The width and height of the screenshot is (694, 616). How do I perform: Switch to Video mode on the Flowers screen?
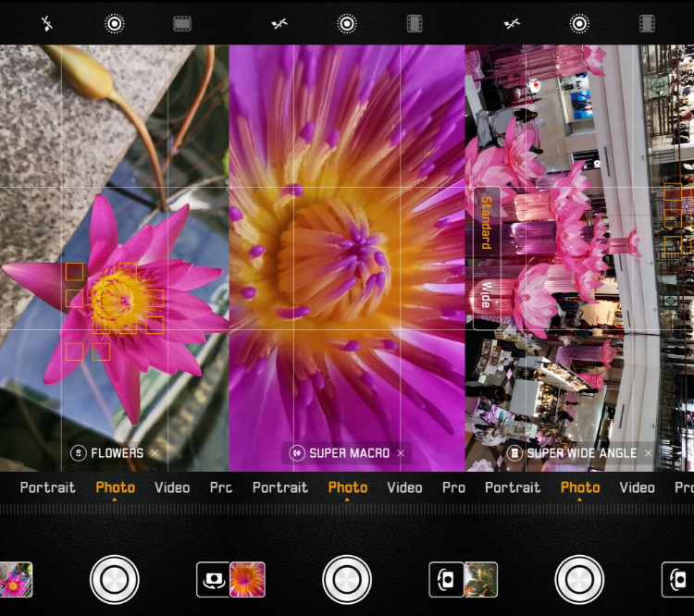coord(172,487)
